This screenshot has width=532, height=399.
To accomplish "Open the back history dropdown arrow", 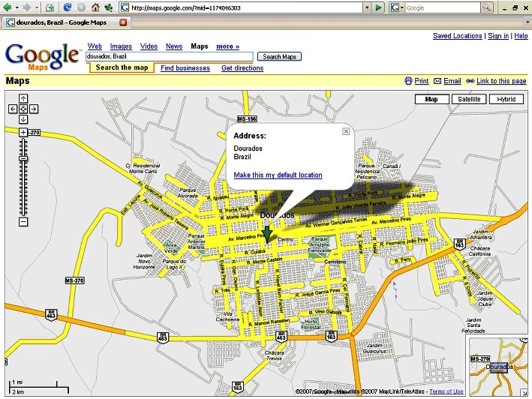I will click(17, 7).
